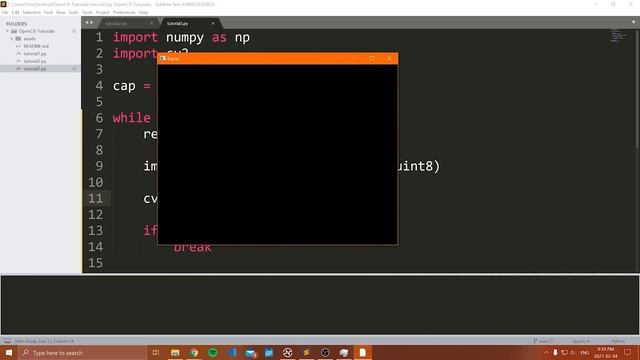Click line number 1 in the gutter
The height and width of the screenshot is (360, 640).
[99, 38]
